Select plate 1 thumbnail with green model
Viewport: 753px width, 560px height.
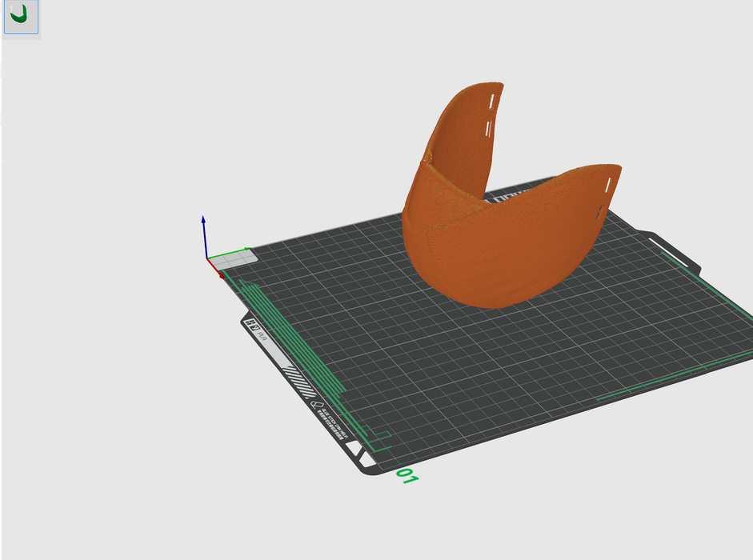pos(21,18)
